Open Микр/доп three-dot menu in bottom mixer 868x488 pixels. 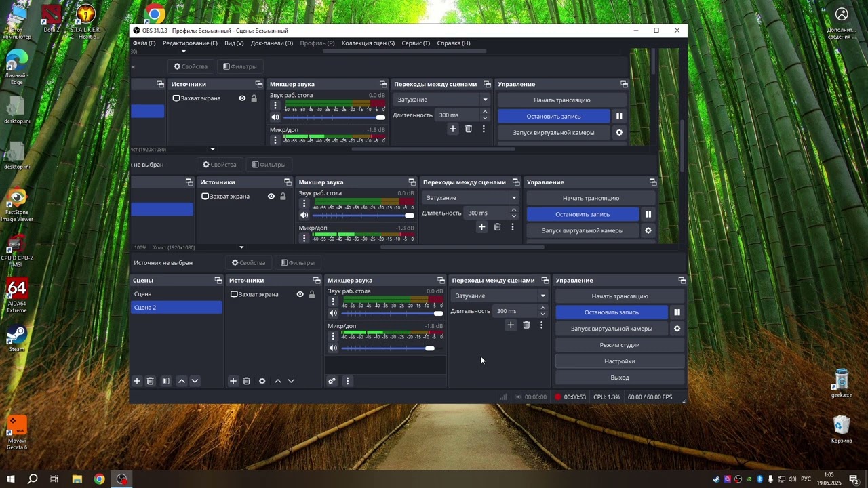pos(333,336)
